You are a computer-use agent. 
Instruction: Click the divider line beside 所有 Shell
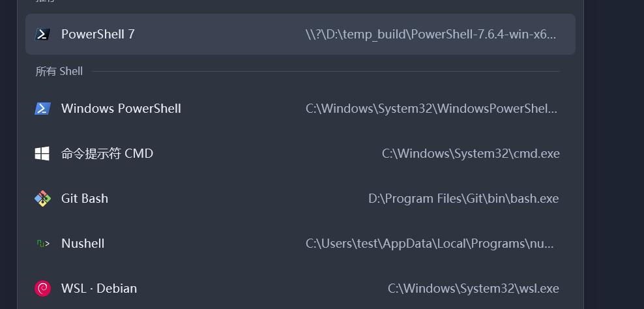(326, 72)
